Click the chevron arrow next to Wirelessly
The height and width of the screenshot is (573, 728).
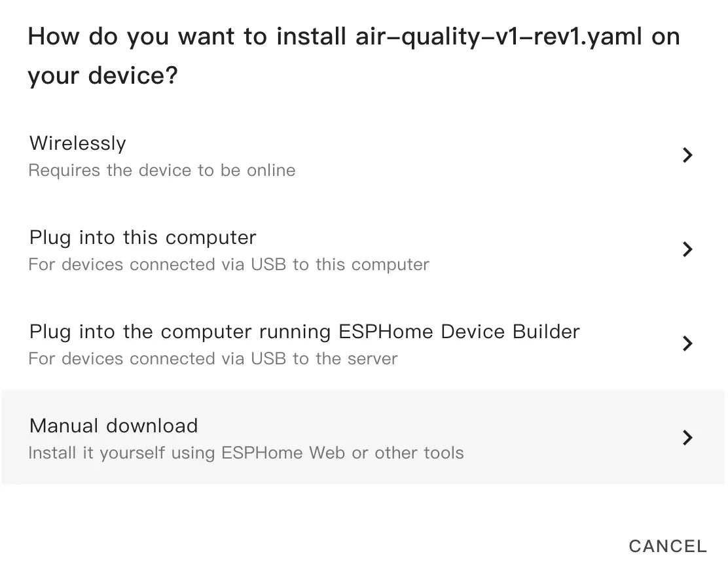coord(687,155)
